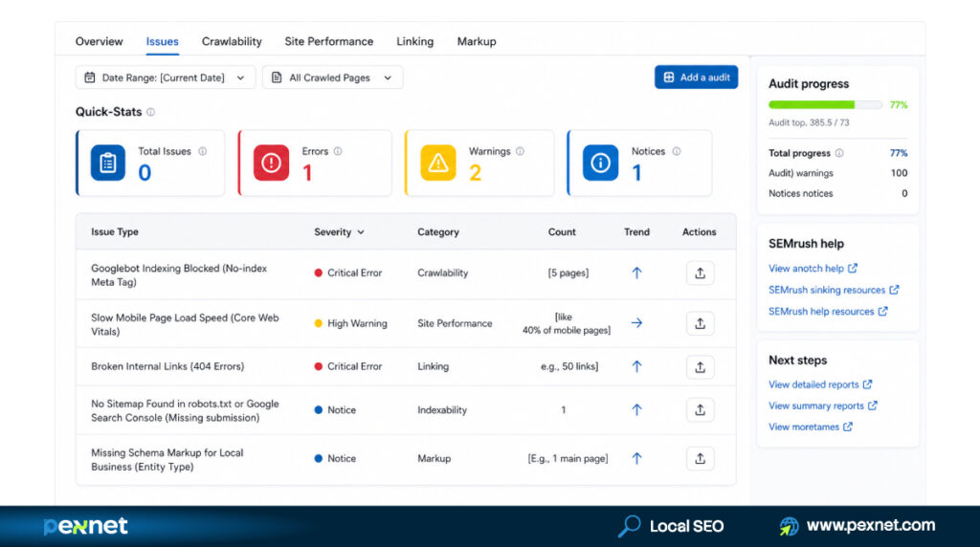Click the Audit progress bar

[825, 105]
